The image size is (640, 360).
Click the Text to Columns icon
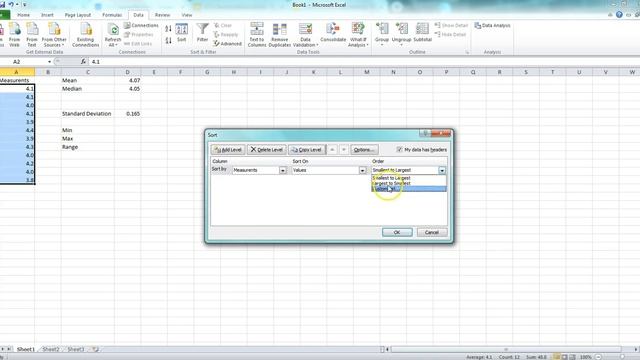257,34
